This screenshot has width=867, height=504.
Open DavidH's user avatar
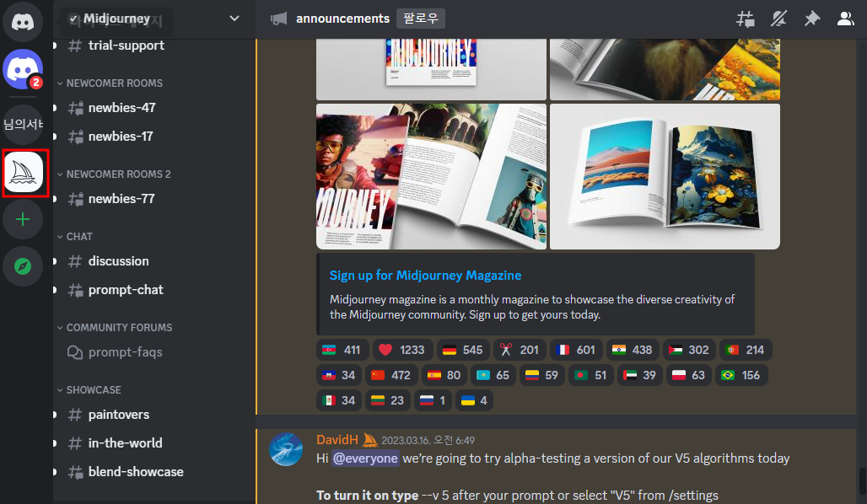click(x=286, y=449)
